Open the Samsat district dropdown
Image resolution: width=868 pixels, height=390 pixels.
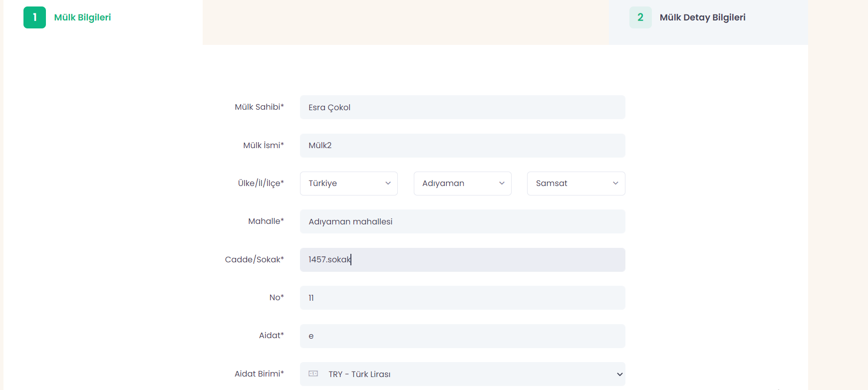coord(576,184)
